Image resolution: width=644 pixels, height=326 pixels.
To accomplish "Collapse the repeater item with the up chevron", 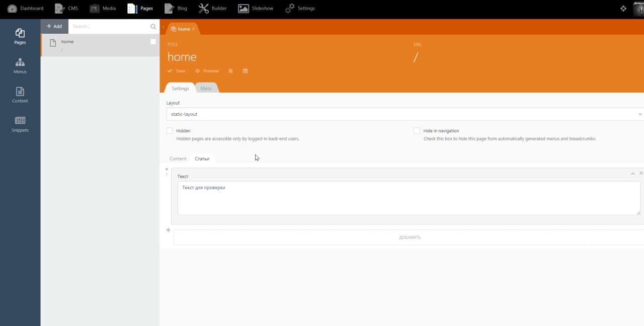I will click(632, 174).
